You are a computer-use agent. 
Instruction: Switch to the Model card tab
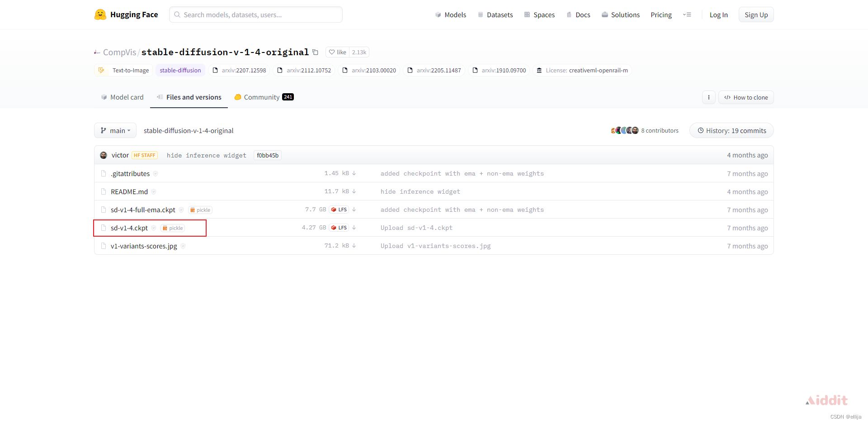(122, 97)
